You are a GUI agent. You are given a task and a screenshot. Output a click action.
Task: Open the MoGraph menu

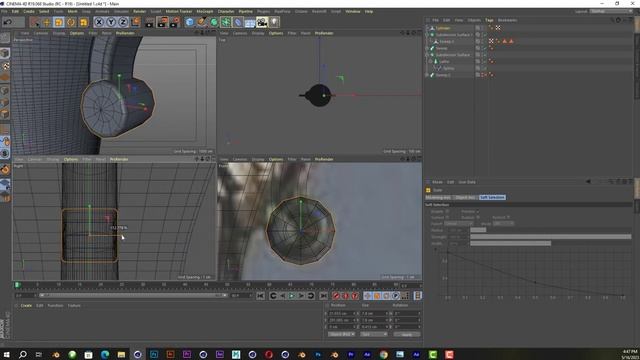point(205,11)
